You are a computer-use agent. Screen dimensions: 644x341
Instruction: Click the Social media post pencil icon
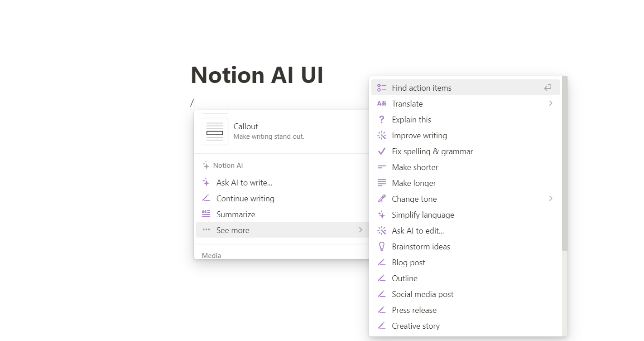(x=382, y=294)
